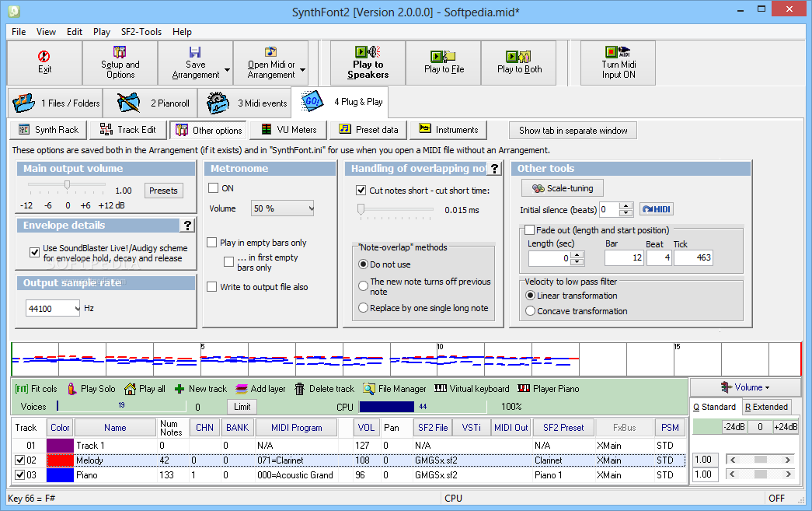Open metronome Volume 50 % dropdown
Viewport: 812px width, 511px height.
click(x=283, y=208)
